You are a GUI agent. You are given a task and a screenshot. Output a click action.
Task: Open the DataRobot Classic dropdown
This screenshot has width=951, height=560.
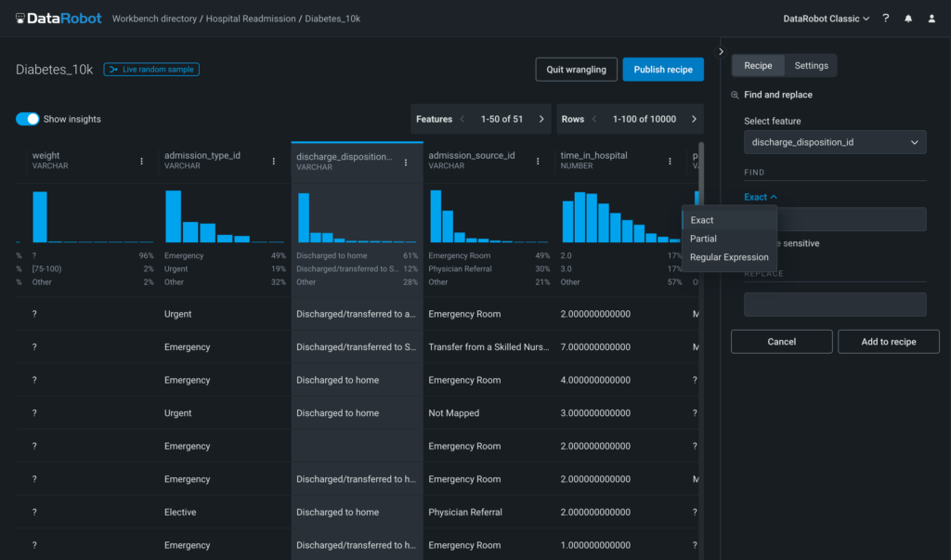click(826, 19)
